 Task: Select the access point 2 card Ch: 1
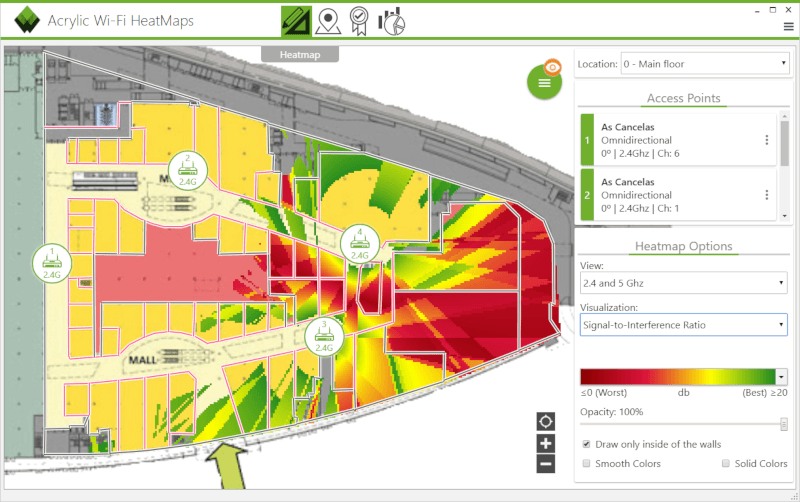click(679, 195)
